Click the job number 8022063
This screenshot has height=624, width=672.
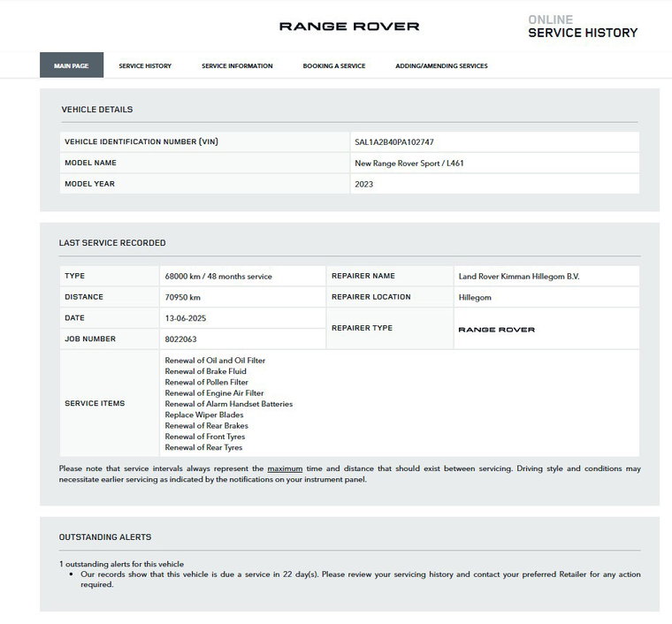tap(180, 339)
